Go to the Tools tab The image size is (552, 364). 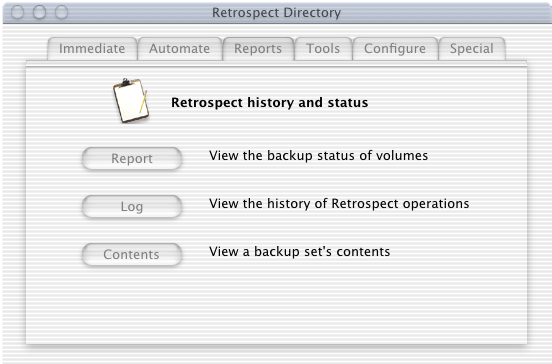tap(323, 49)
